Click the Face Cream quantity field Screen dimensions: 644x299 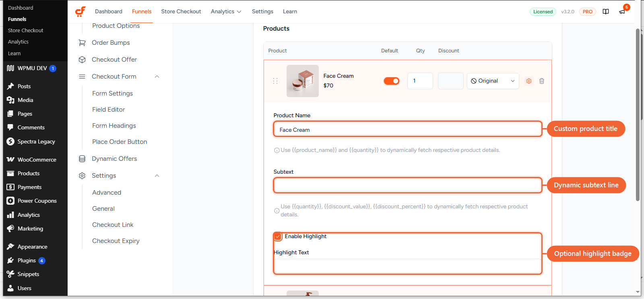tap(420, 81)
